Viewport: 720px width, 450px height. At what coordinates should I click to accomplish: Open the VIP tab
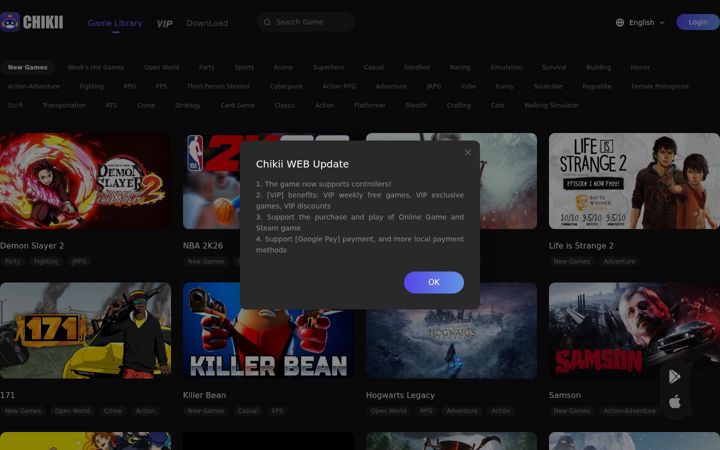164,23
